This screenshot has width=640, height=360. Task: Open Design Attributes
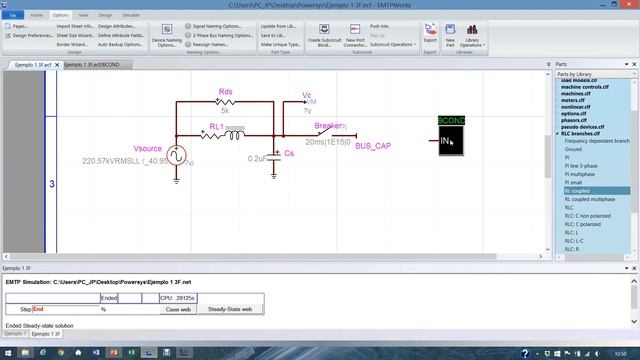coord(116,26)
